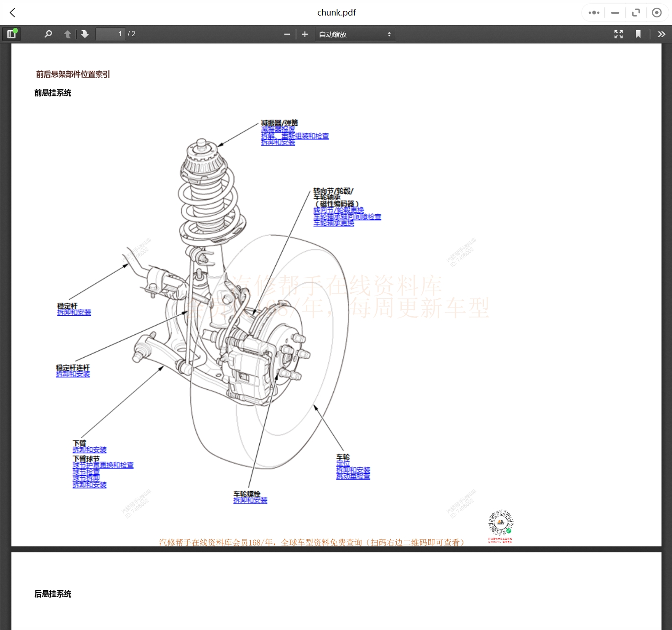
Task: Expand the secondary tools chevron menu
Action: (x=661, y=34)
